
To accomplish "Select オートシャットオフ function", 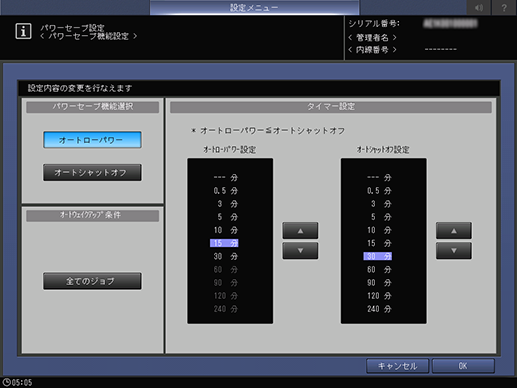I will pyautogui.click(x=92, y=172).
